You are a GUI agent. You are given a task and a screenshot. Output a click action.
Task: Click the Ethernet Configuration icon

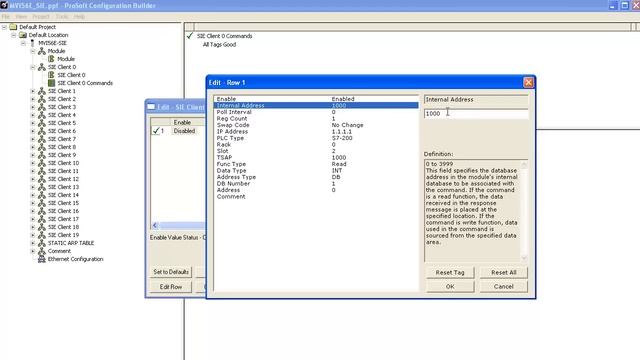click(x=42, y=259)
